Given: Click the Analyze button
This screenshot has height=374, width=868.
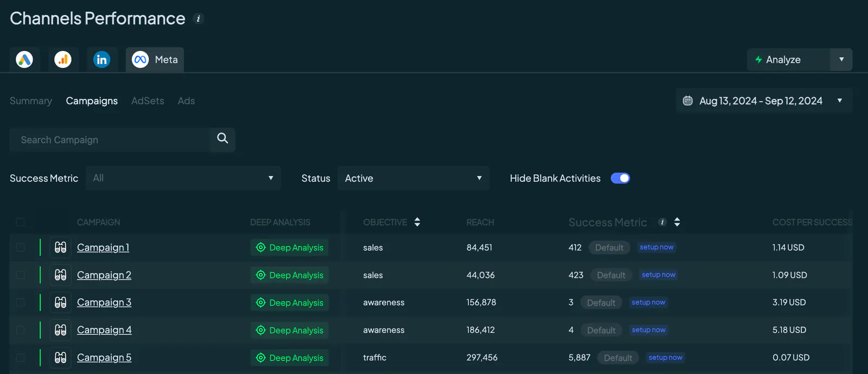Looking at the screenshot, I should [788, 59].
